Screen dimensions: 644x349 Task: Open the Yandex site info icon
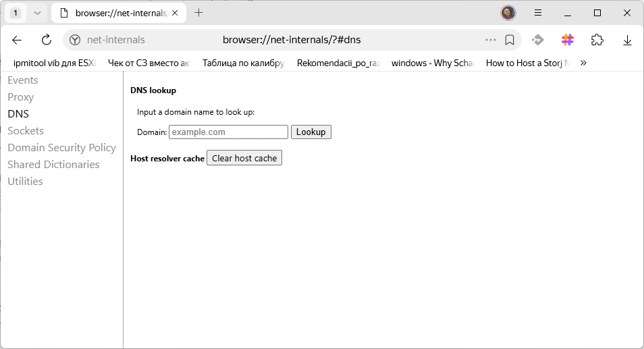pyautogui.click(x=75, y=40)
